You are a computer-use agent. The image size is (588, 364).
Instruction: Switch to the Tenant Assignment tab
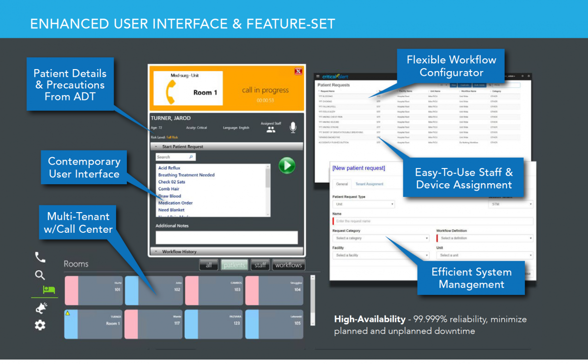369,184
